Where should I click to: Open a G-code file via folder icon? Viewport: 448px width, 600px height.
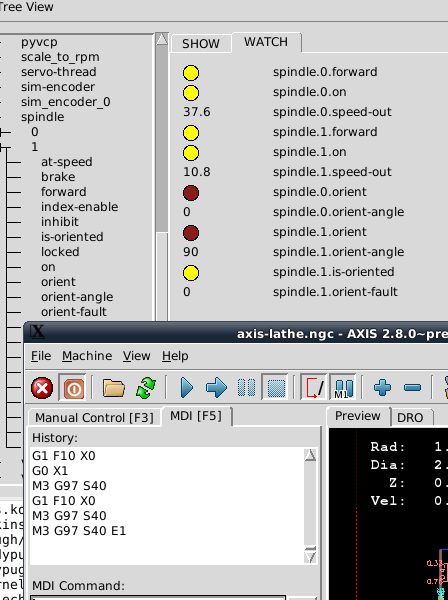point(114,388)
